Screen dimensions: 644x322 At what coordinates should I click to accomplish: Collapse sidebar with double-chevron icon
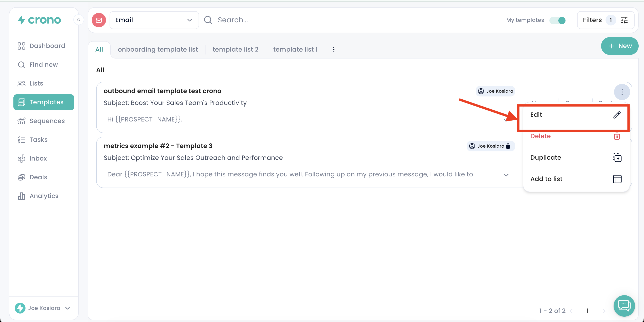[x=78, y=20]
